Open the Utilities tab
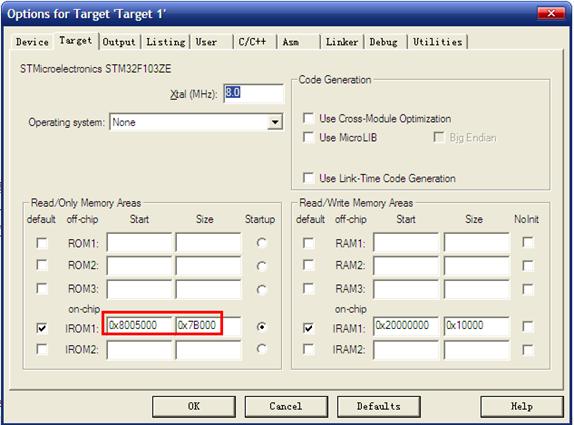Image resolution: width=574 pixels, height=425 pixels. point(437,42)
